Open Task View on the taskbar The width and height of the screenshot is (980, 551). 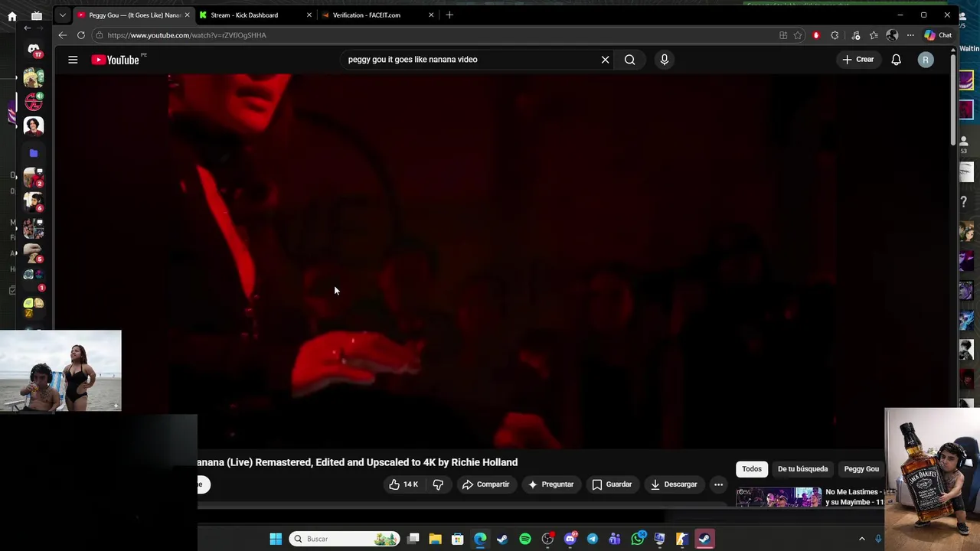tap(413, 539)
